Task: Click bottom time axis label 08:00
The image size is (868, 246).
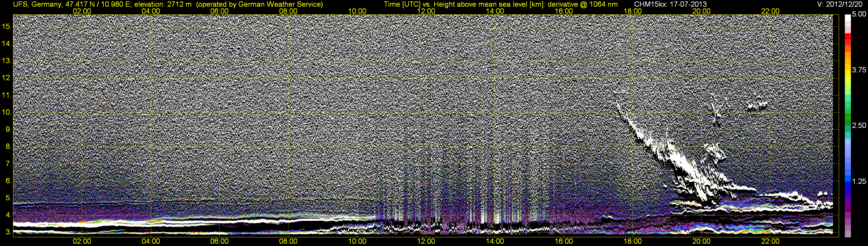Action: tap(288, 241)
